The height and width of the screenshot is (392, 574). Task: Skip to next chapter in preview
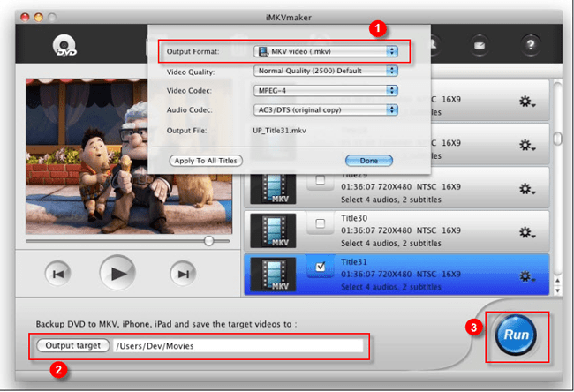pyautogui.click(x=183, y=274)
